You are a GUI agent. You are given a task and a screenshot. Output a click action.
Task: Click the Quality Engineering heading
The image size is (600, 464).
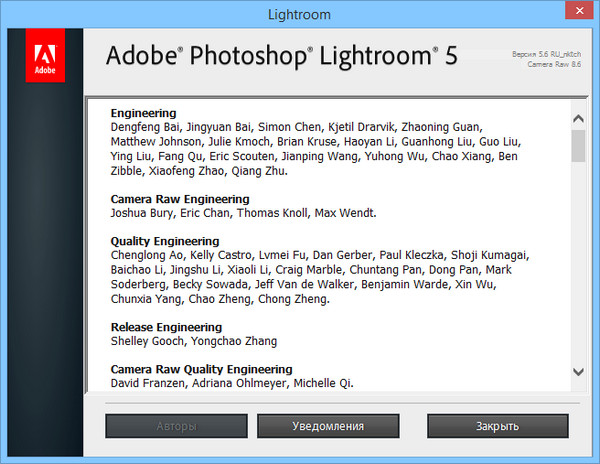[x=164, y=241]
